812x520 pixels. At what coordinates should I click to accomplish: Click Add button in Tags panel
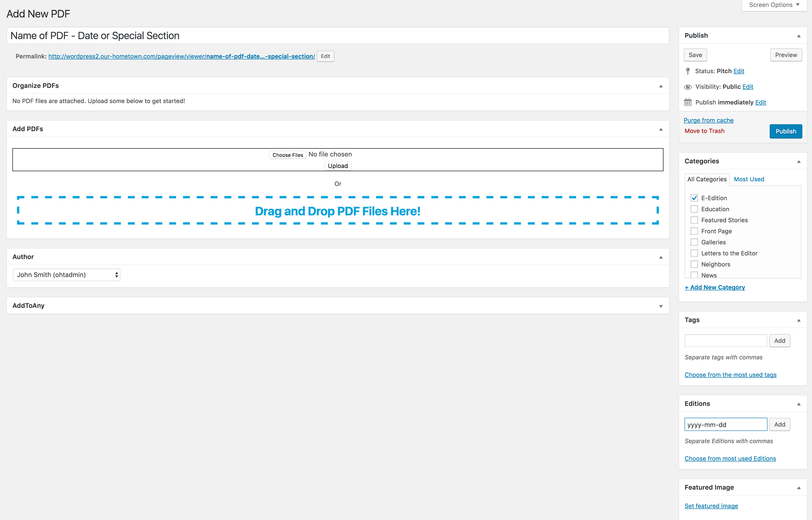click(x=779, y=341)
